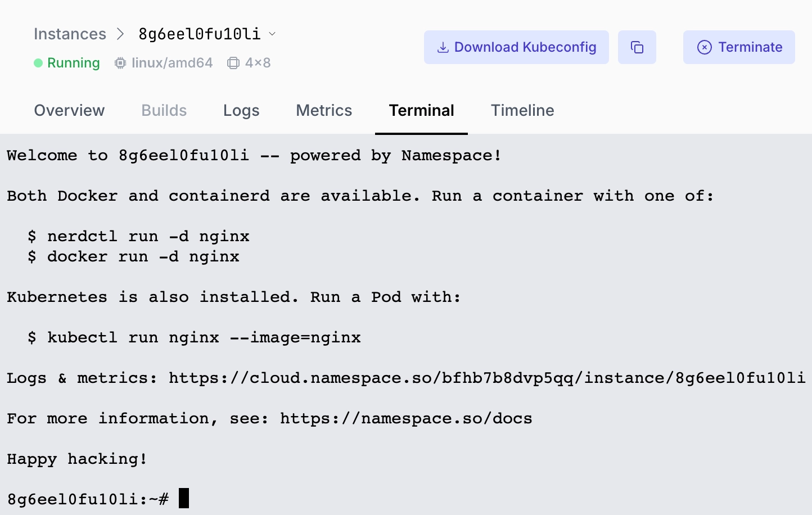The width and height of the screenshot is (812, 515).
Task: Go to the Metrics tab
Action: [x=324, y=110]
